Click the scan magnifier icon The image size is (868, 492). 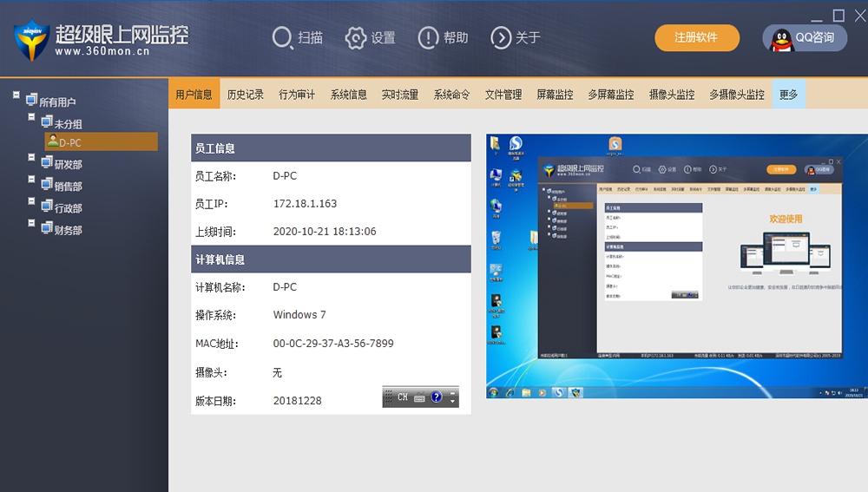[282, 37]
